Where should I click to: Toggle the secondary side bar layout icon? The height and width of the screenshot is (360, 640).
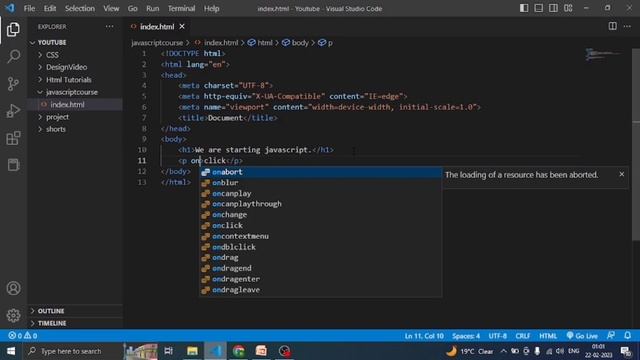(x=553, y=8)
